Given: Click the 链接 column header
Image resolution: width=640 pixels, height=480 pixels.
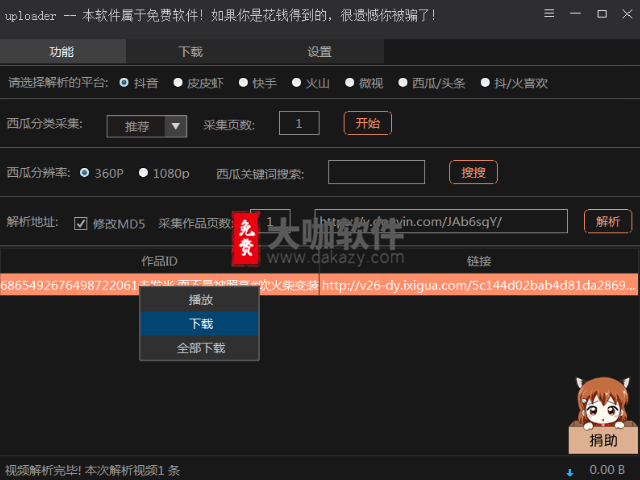Looking at the screenshot, I should click(x=479, y=261).
